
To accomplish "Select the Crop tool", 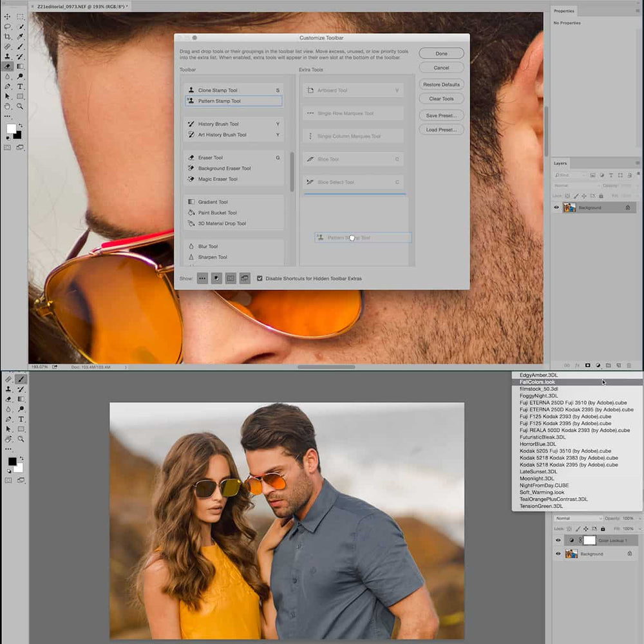I will 8,36.
